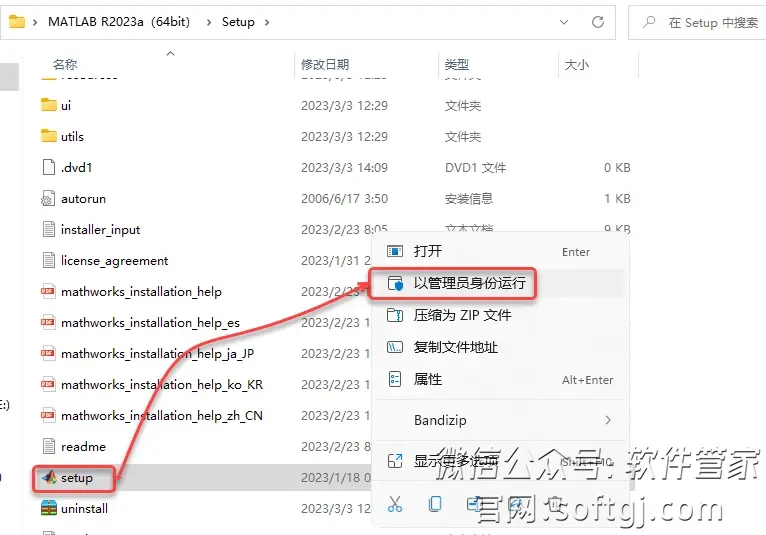The image size is (766, 535).
Task: Click the license_agreement document icon
Action: point(49,260)
